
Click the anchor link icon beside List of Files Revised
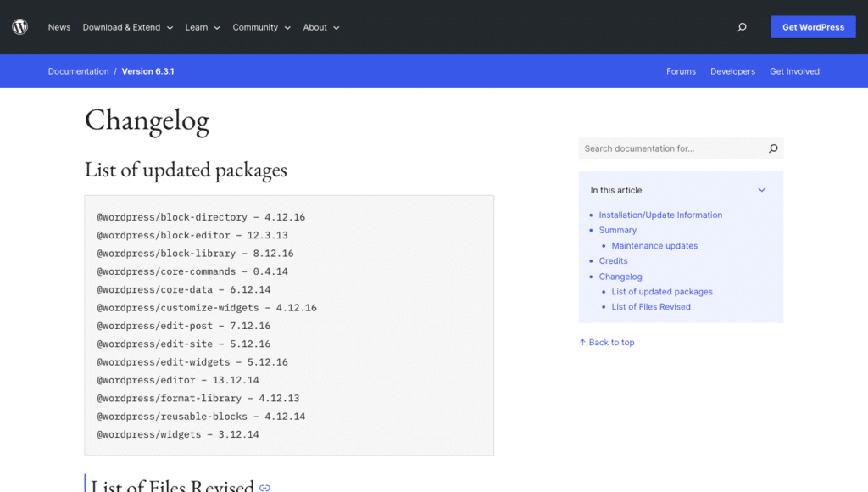(x=264, y=488)
